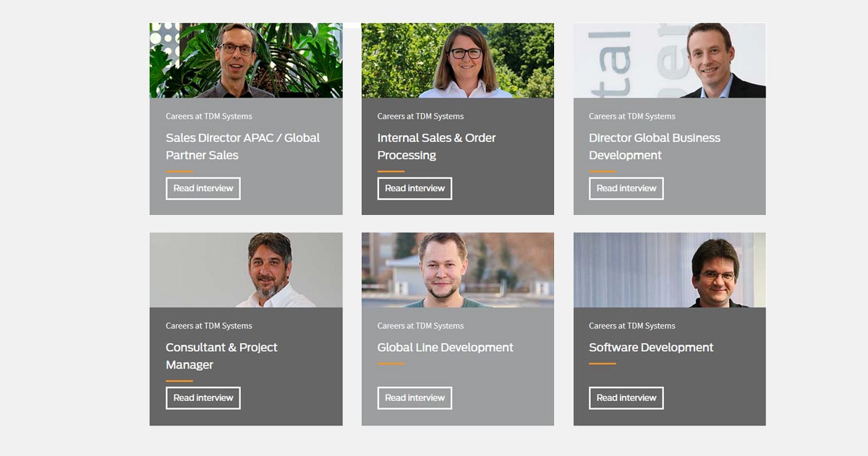The height and width of the screenshot is (456, 868).
Task: Click the Director Global Business Development title
Action: [655, 146]
